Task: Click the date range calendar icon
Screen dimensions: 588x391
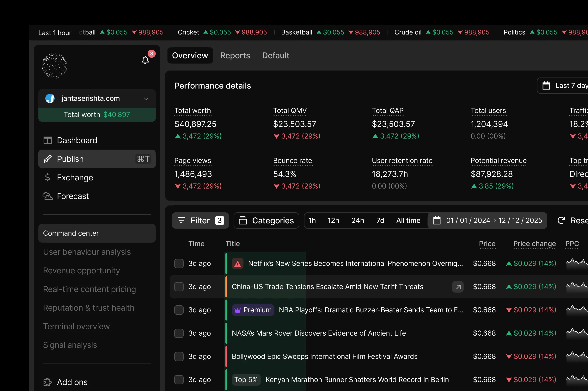Action: (437, 220)
